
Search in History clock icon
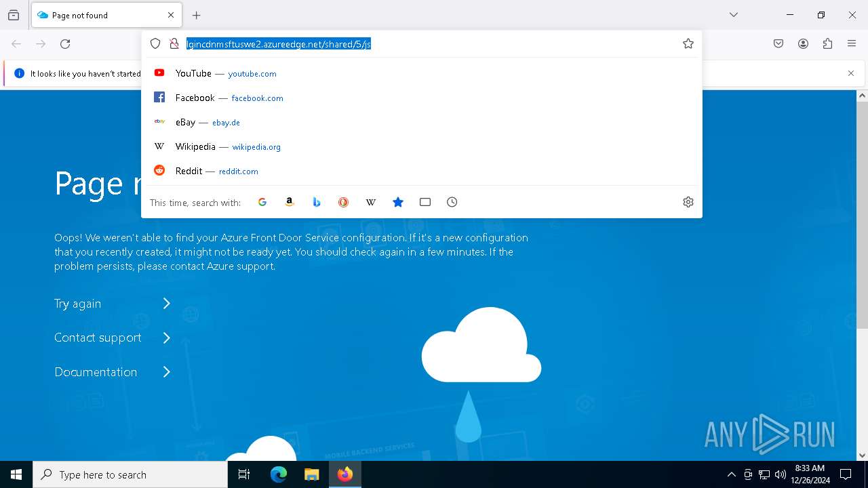click(x=452, y=202)
